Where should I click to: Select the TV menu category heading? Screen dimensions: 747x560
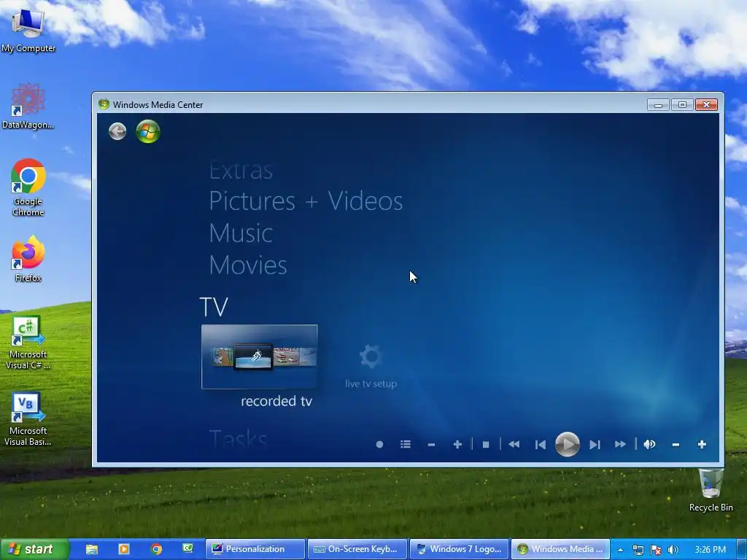click(x=214, y=307)
